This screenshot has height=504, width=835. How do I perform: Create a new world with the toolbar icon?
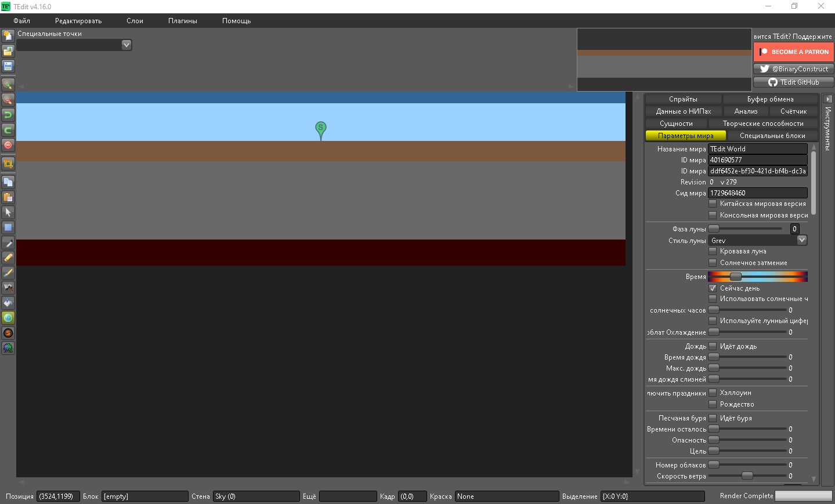tap(8, 36)
